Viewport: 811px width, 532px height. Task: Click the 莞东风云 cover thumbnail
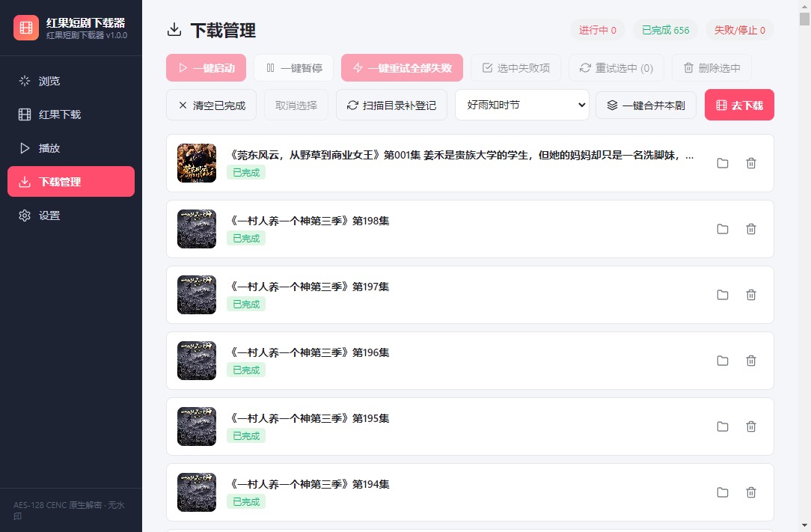click(x=197, y=163)
